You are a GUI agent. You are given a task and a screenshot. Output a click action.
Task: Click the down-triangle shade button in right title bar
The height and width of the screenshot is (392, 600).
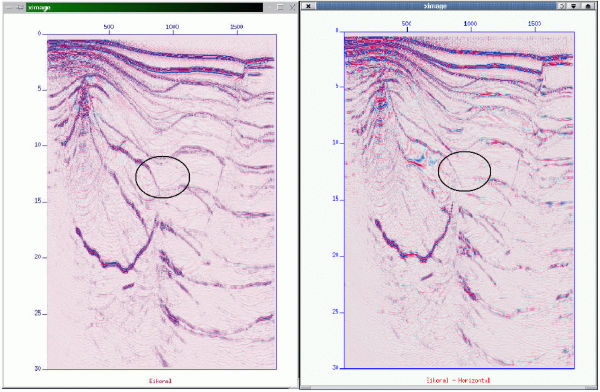[574, 6]
